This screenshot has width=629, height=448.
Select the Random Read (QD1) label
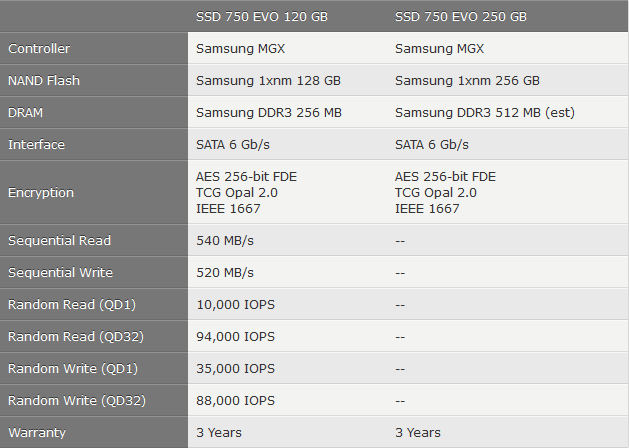pyautogui.click(x=72, y=305)
